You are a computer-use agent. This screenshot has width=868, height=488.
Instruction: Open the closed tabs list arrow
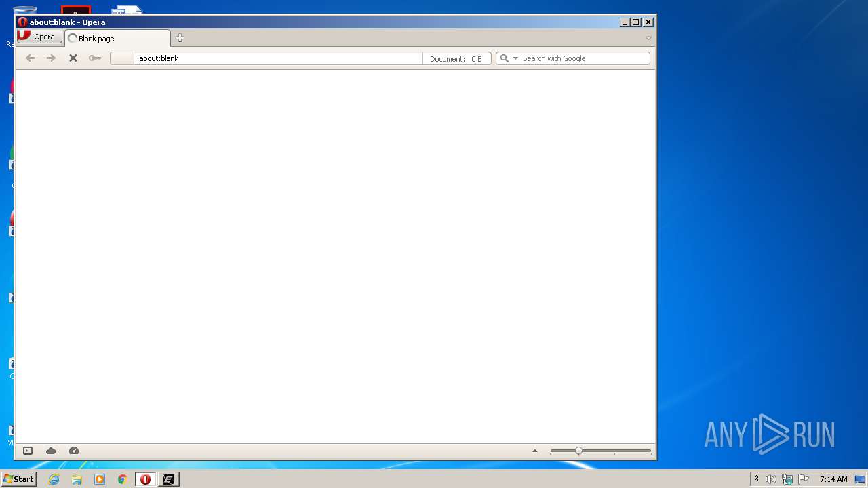pyautogui.click(x=648, y=38)
